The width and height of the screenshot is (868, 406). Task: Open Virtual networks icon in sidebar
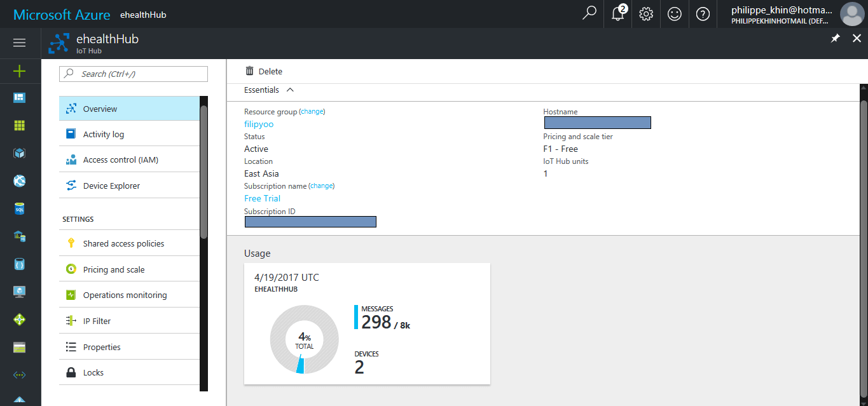point(19,375)
